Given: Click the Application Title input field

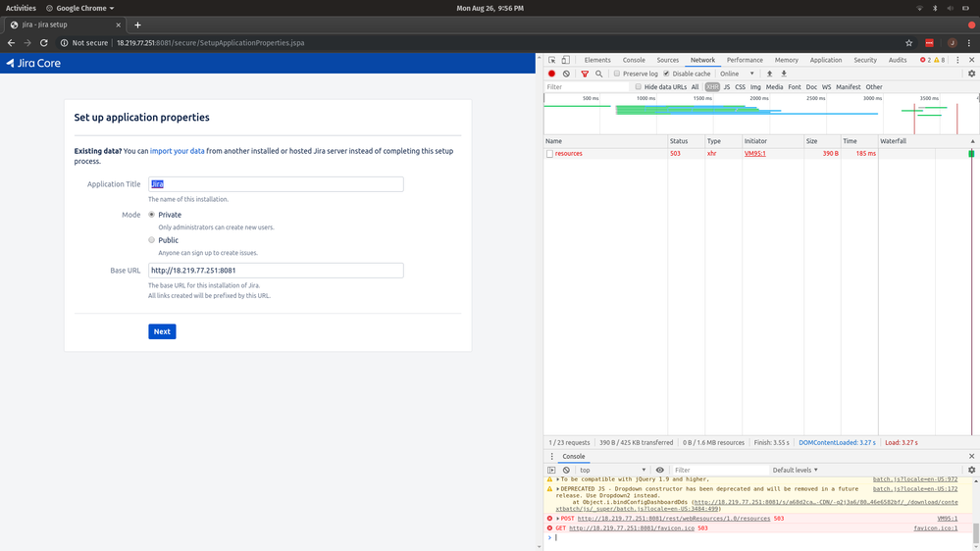Looking at the screenshot, I should tap(276, 184).
